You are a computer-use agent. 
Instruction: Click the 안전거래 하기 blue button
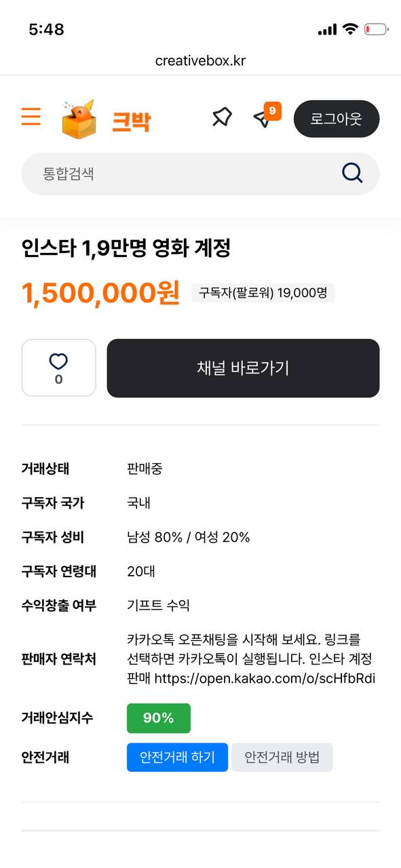[x=178, y=757]
